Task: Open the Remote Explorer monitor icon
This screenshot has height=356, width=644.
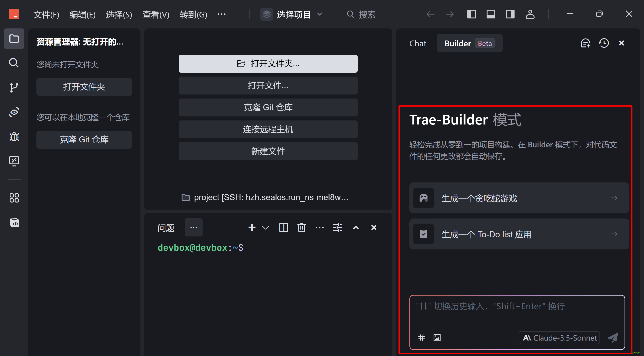Action: (x=14, y=161)
